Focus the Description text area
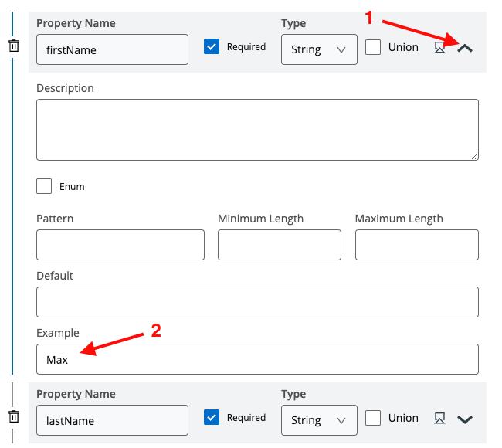Viewport: 502px width, 448px height. (x=257, y=130)
